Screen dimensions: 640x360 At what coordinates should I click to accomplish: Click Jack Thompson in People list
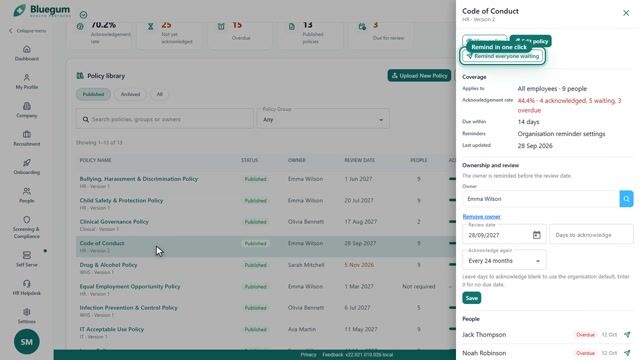pos(484,335)
